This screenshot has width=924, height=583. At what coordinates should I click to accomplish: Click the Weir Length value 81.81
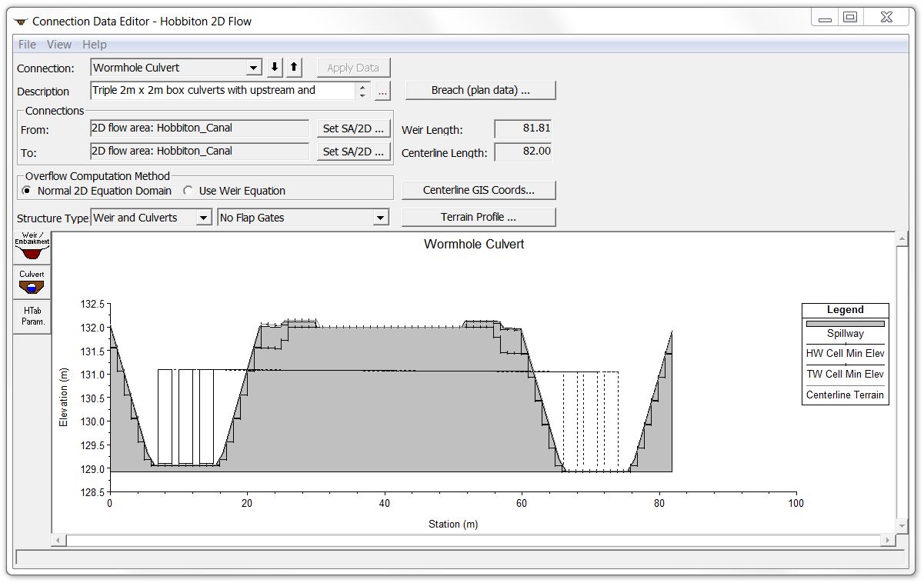(x=523, y=128)
